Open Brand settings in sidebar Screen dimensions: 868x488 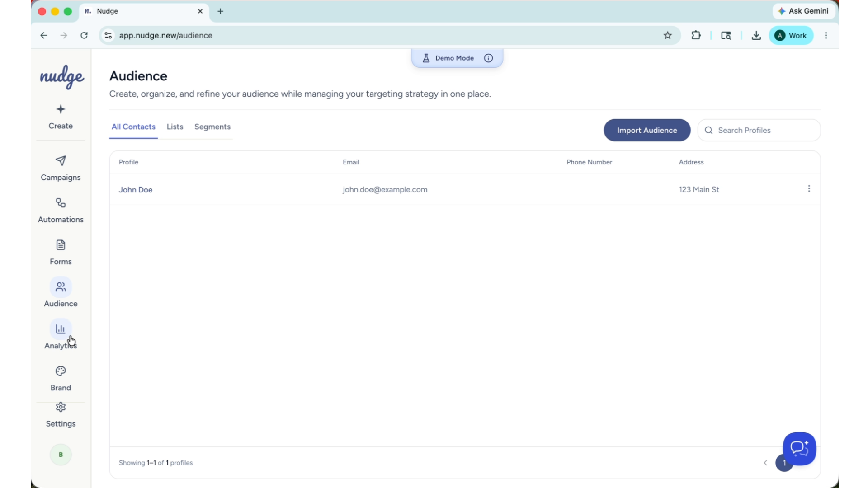coord(61,379)
